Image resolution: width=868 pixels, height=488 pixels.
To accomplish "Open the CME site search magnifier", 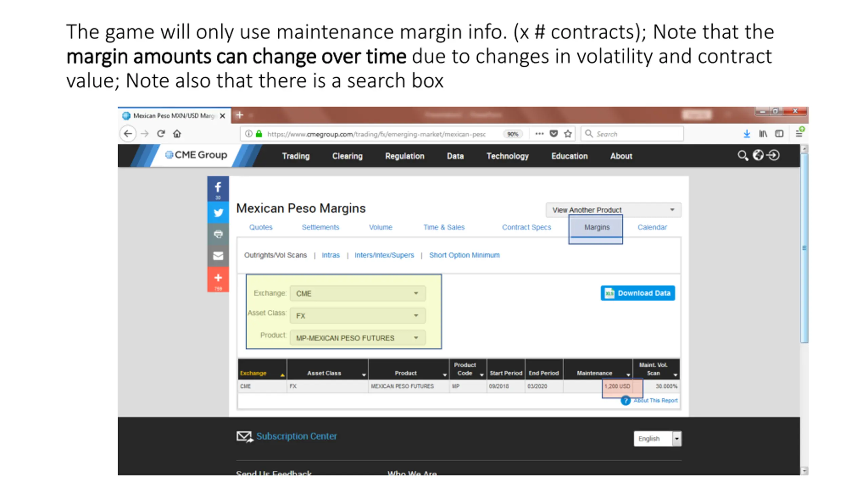I will coord(743,156).
